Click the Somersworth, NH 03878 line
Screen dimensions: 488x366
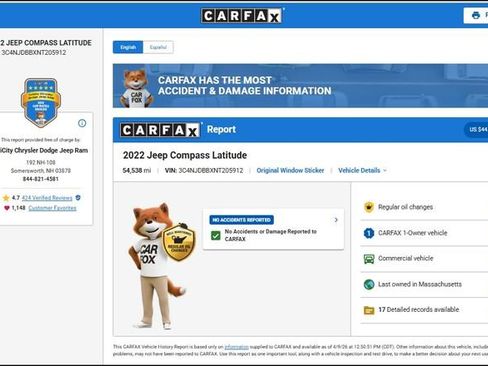click(x=41, y=171)
